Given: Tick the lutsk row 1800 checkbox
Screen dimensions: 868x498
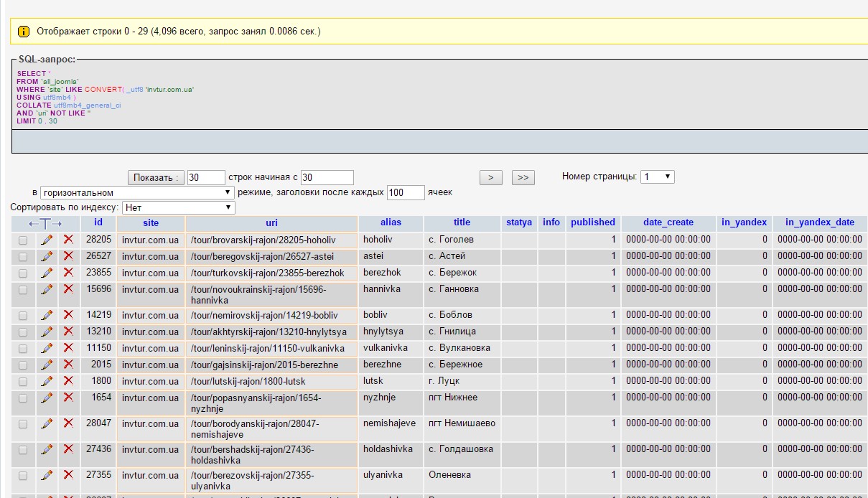Looking at the screenshot, I should point(23,382).
